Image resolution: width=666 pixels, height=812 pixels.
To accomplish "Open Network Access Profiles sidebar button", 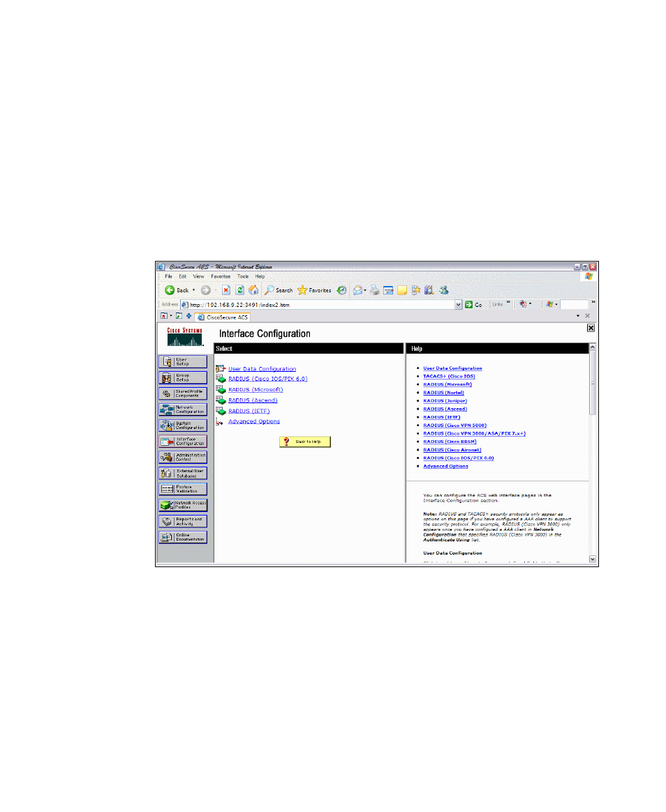I will [183, 505].
